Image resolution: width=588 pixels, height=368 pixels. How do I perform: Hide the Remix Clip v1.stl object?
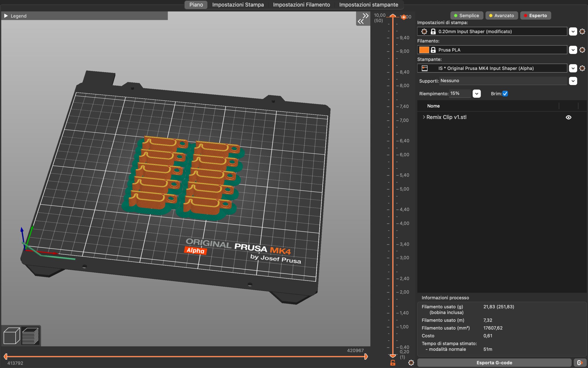coord(568,117)
